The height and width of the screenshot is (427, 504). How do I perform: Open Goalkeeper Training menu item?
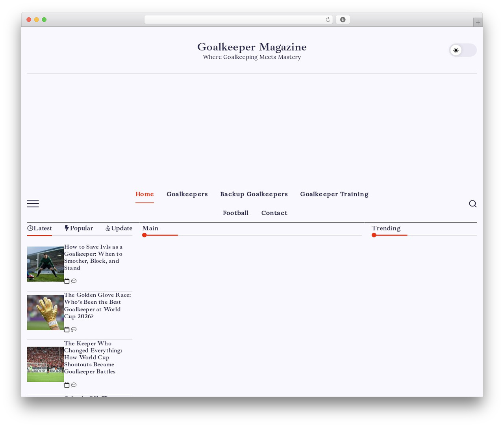coord(334,194)
